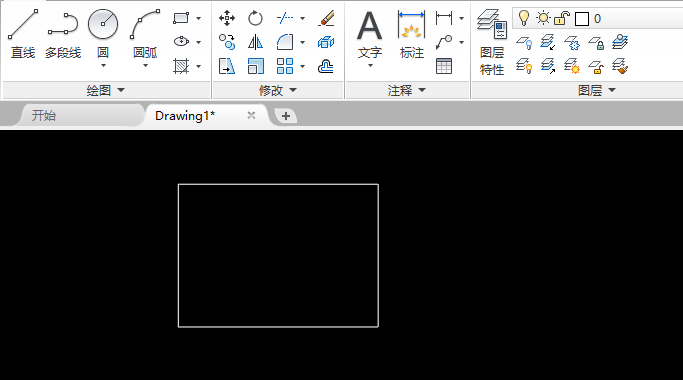This screenshot has height=380, width=683.
Task: Expand the Draw (绘图) panel
Action: 106,90
